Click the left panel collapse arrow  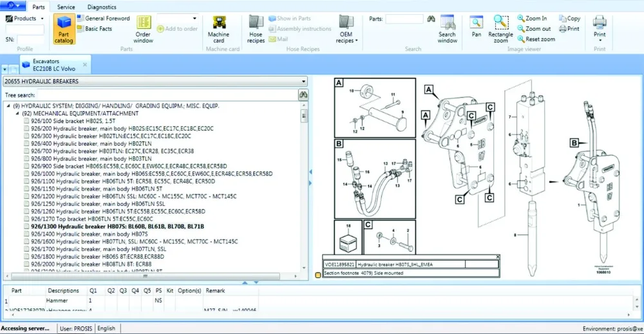pos(310,172)
